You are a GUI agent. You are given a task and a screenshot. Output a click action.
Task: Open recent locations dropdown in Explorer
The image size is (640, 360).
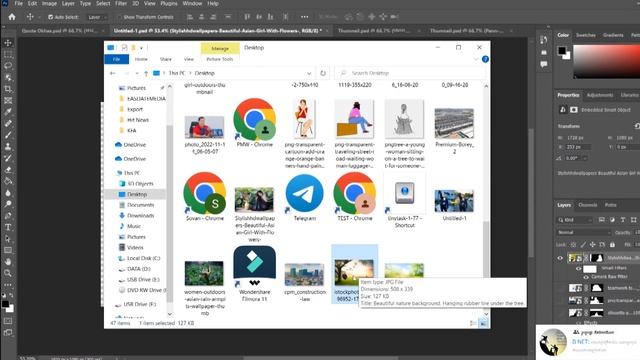click(x=137, y=73)
